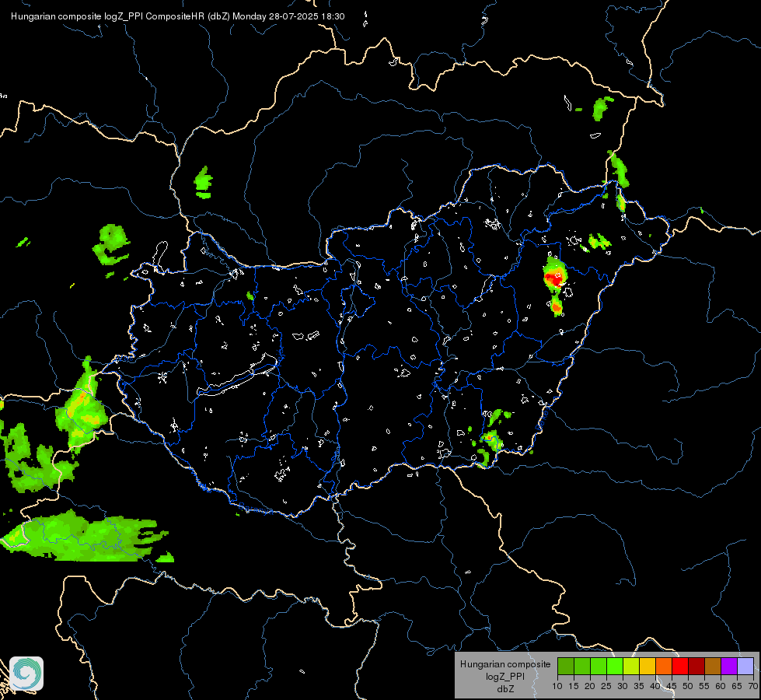This screenshot has height=700, width=761.
Task: Click the spiral weather service logo
Action: [x=26, y=673]
